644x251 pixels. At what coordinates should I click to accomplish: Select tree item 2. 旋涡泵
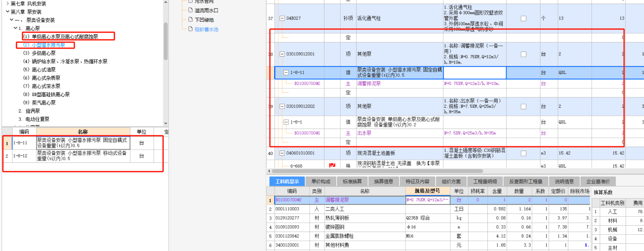(29, 111)
